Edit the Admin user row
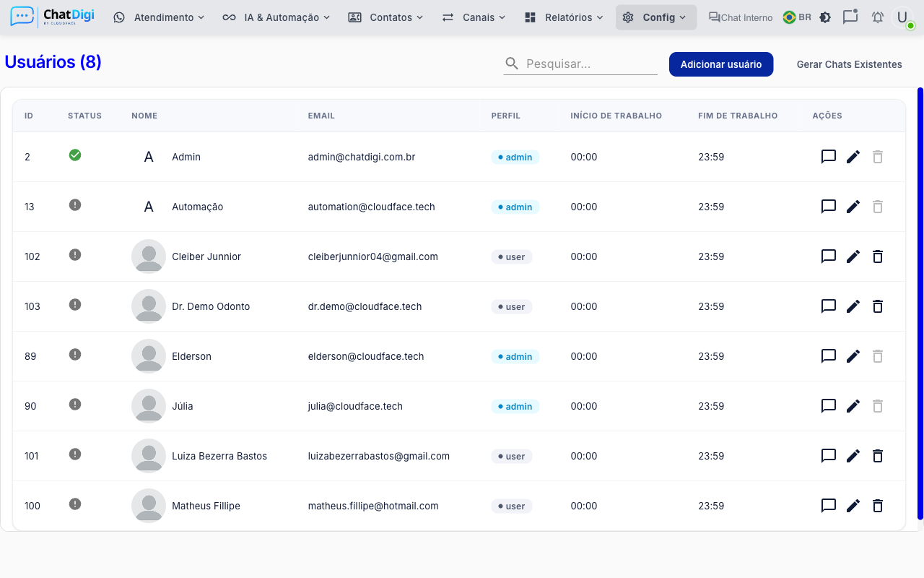This screenshot has height=578, width=924. pos(853,157)
